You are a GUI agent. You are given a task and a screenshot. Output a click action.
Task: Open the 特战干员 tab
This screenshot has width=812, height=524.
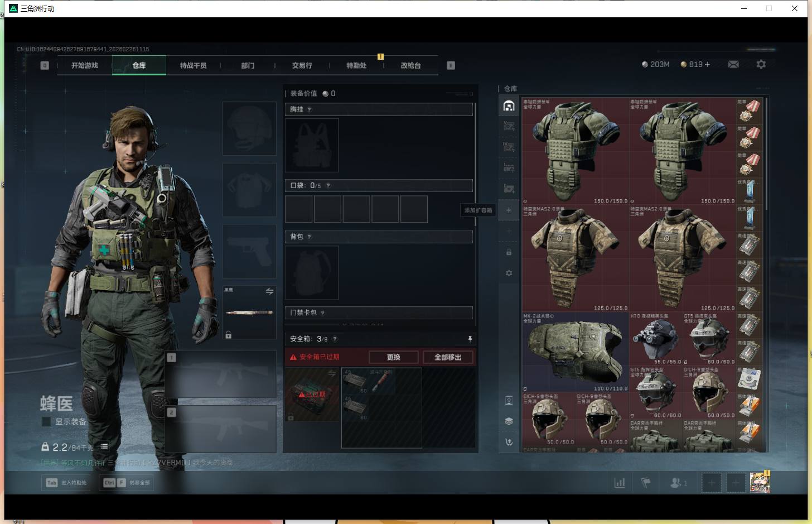click(193, 65)
